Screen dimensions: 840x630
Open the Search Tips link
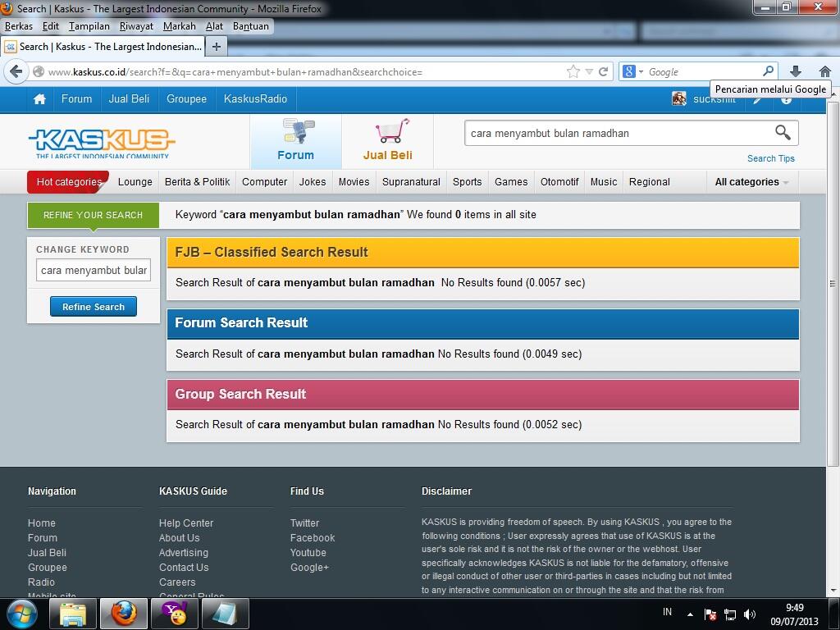point(771,158)
